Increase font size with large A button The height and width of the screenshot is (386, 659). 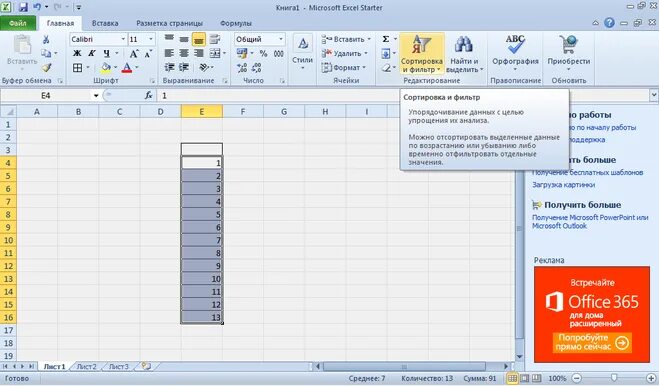tap(134, 53)
